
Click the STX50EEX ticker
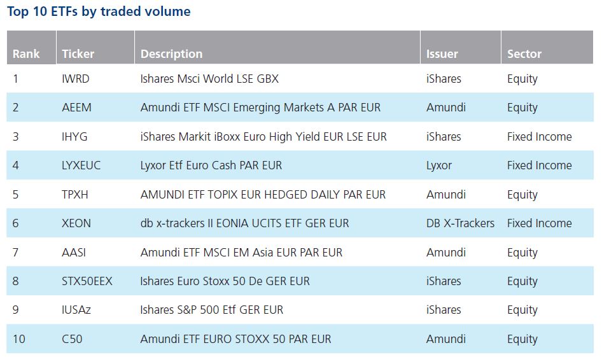click(x=87, y=281)
